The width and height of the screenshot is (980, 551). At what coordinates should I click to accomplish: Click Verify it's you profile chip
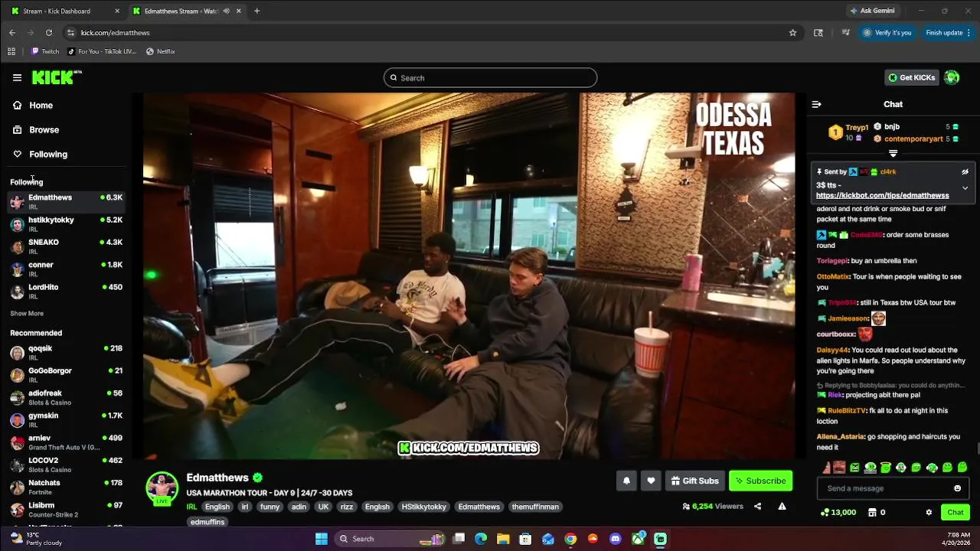pos(887,33)
